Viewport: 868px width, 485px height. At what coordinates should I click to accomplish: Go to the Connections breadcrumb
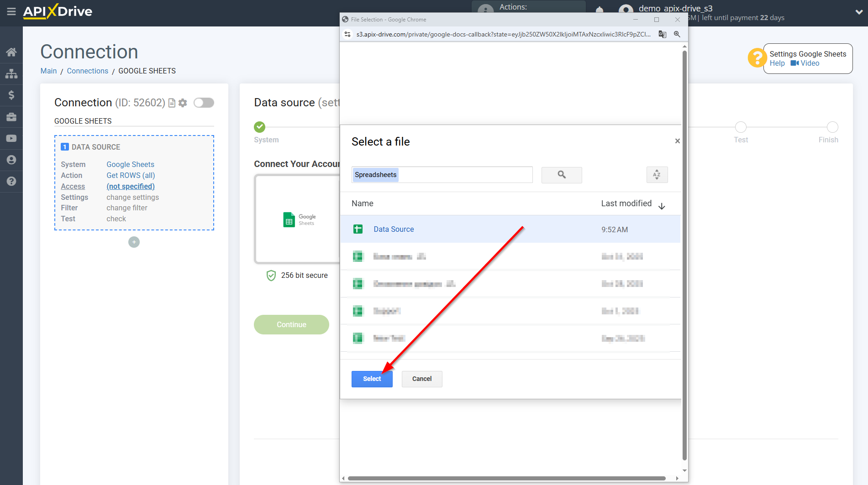(87, 71)
